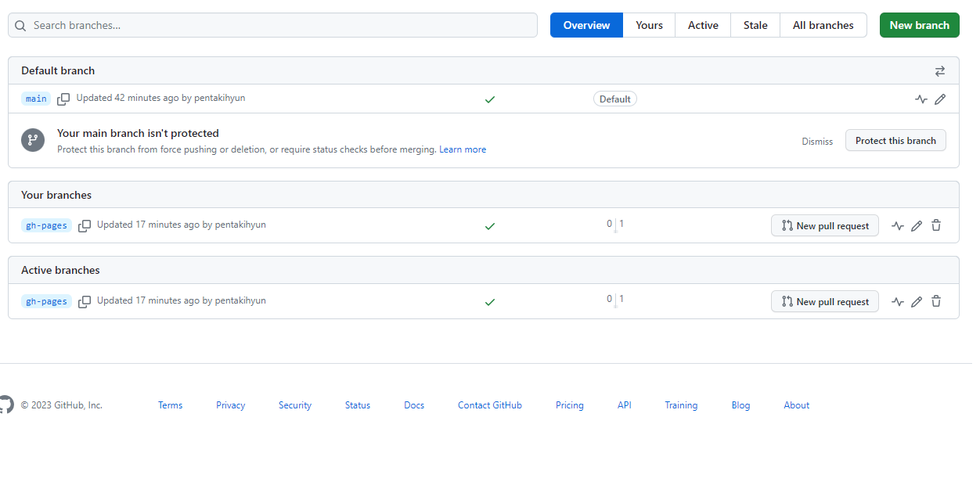Open gh-pages branch under Active branches
The width and height of the screenshot is (980, 489).
click(46, 301)
